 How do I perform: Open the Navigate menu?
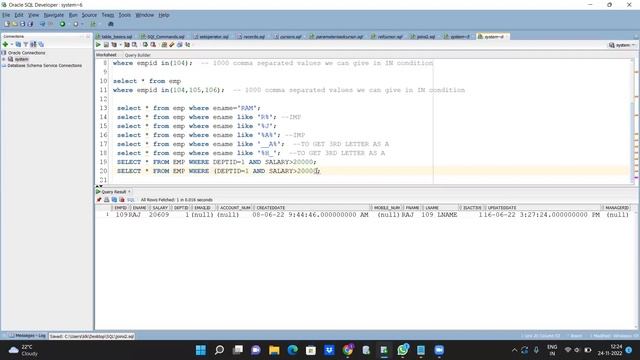coord(53,15)
